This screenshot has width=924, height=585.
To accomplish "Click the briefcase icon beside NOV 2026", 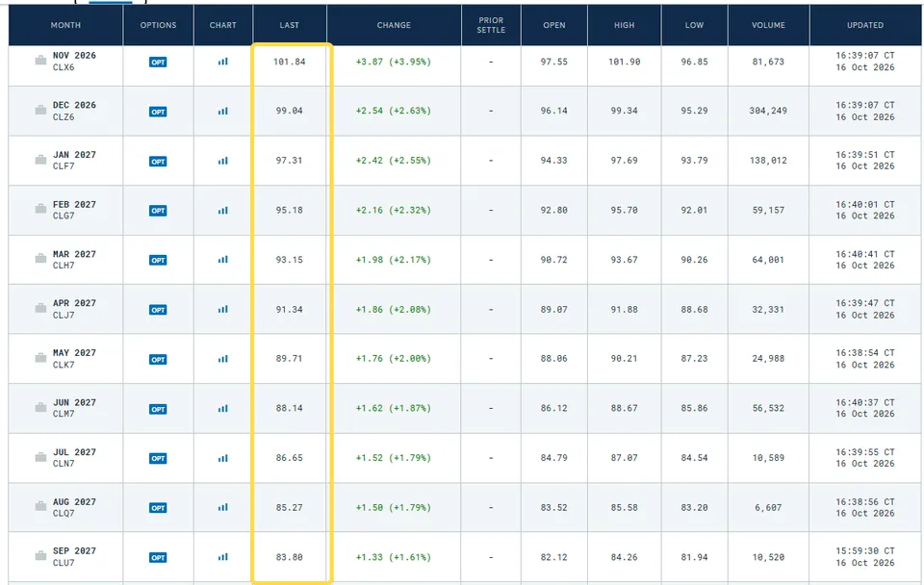I will 40,60.
